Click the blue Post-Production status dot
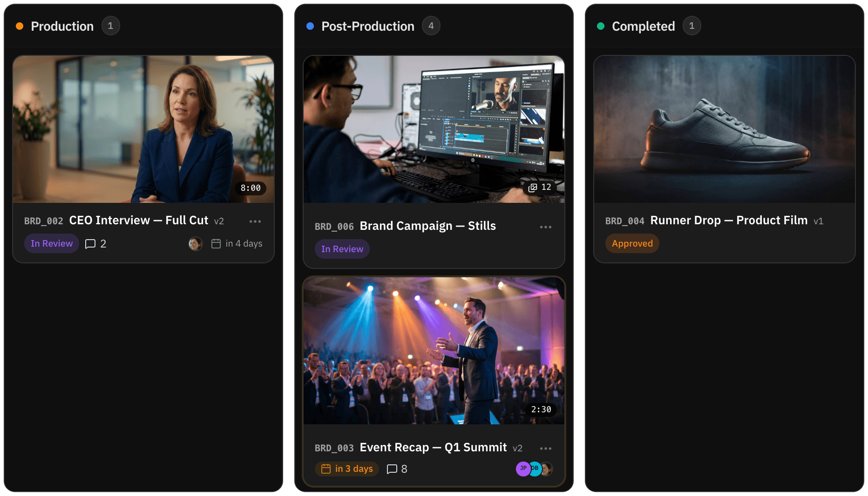This screenshot has width=868, height=496. [x=310, y=26]
